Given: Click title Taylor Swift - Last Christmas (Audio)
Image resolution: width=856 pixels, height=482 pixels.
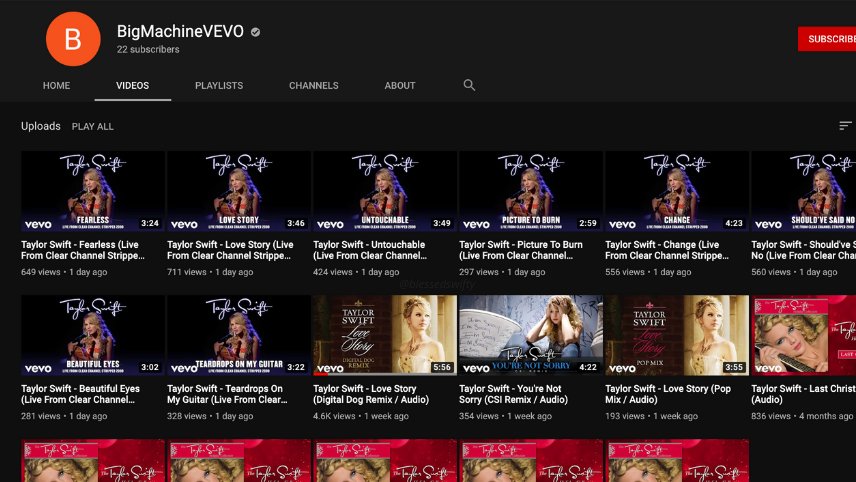Looking at the screenshot, I should pos(804,394).
